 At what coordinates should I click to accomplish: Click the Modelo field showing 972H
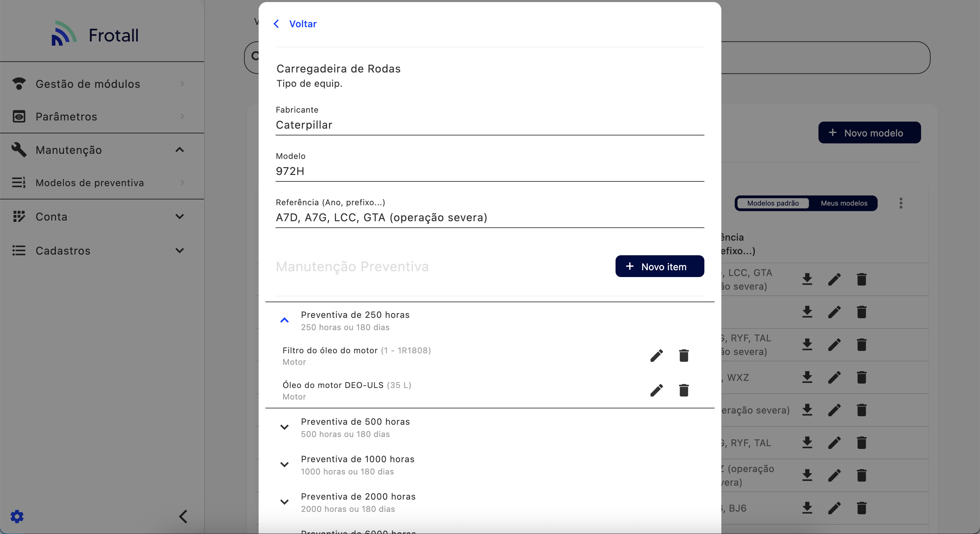[490, 171]
